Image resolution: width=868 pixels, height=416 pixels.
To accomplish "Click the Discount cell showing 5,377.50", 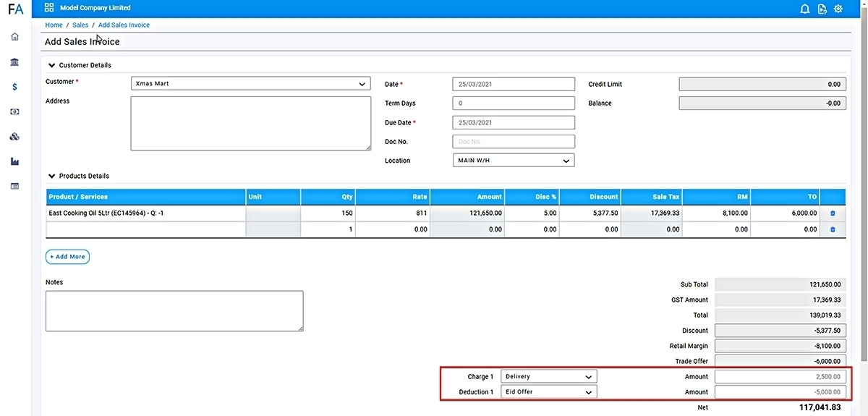I will coord(590,213).
